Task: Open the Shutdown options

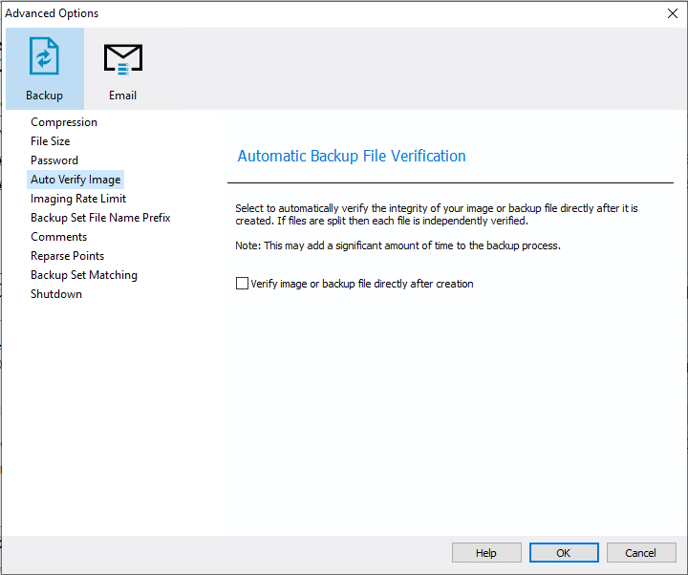Action: click(56, 294)
